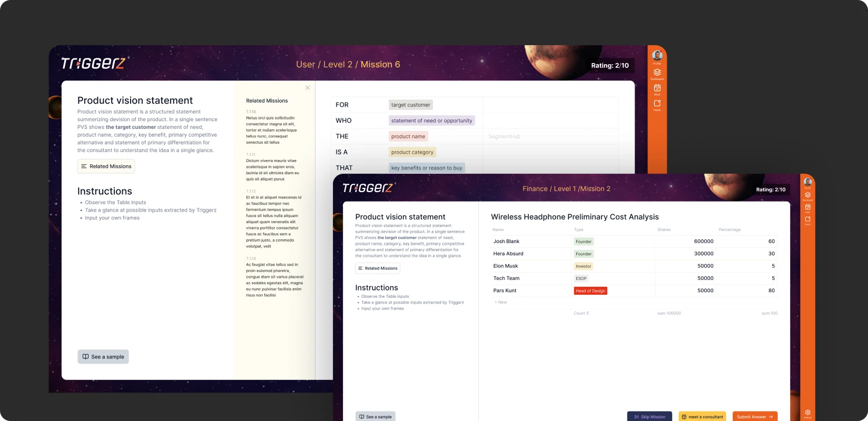
Task: Click meet a consultant button
Action: [x=702, y=417]
